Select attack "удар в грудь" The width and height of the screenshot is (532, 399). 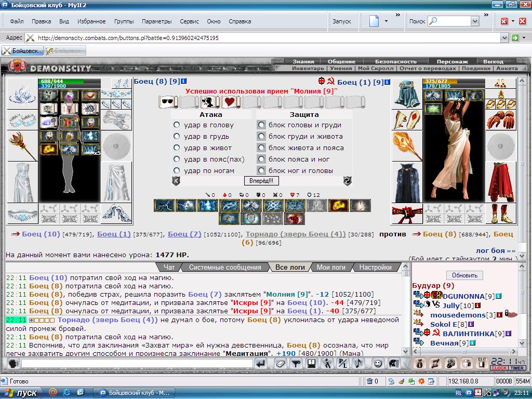[177, 137]
